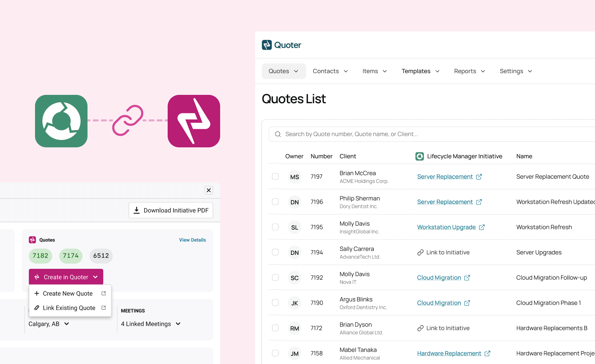The image size is (595, 364).
Task: Open external link icon for quote 7190
Action: coord(467,303)
